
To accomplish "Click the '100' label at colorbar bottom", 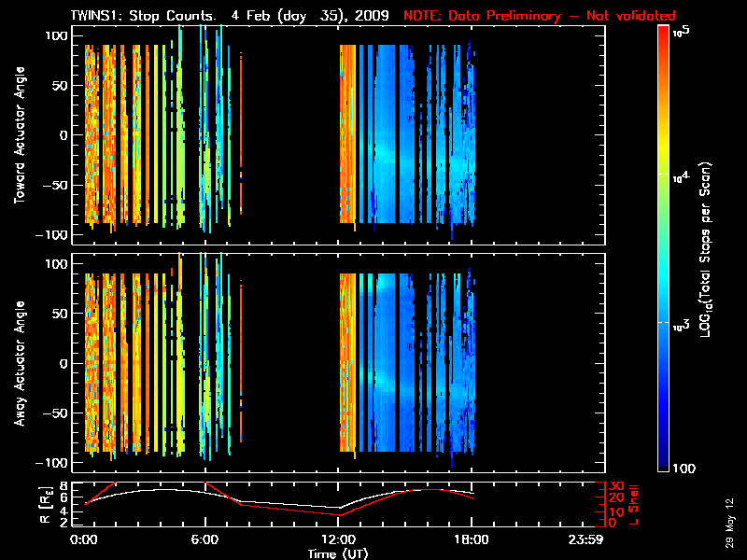I will click(686, 467).
